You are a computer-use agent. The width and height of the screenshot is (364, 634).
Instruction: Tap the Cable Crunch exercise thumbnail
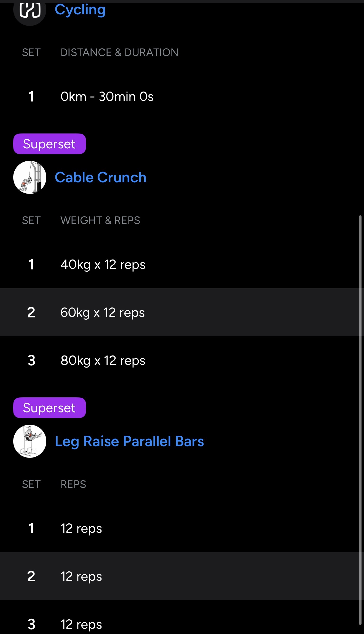click(x=30, y=177)
